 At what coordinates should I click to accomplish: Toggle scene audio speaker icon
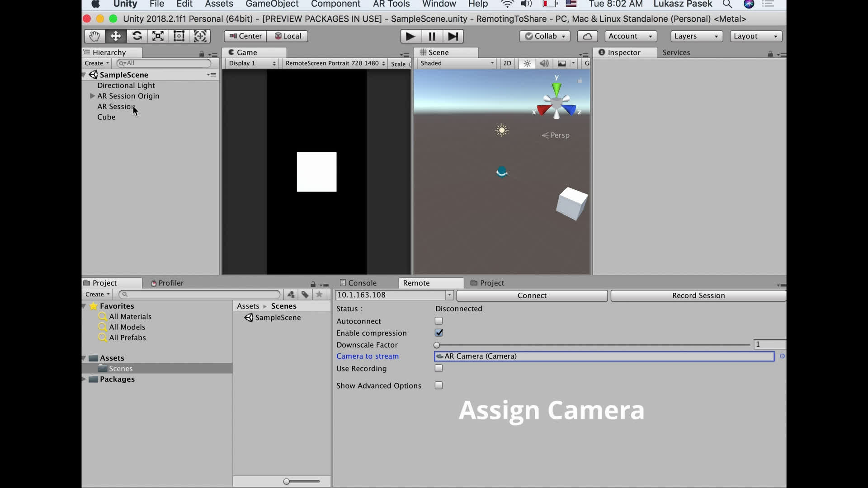click(544, 63)
